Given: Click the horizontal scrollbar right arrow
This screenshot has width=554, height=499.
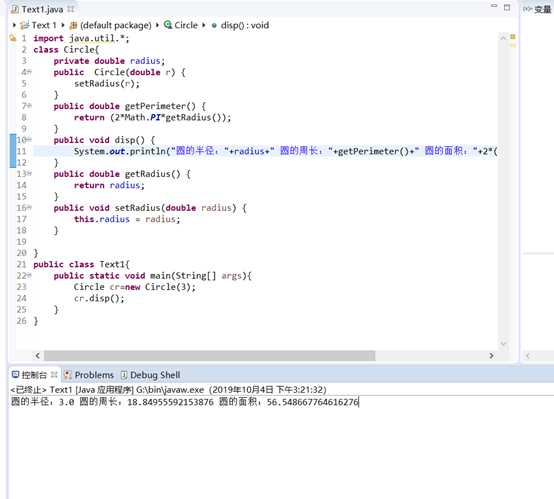Looking at the screenshot, I should click(x=491, y=356).
